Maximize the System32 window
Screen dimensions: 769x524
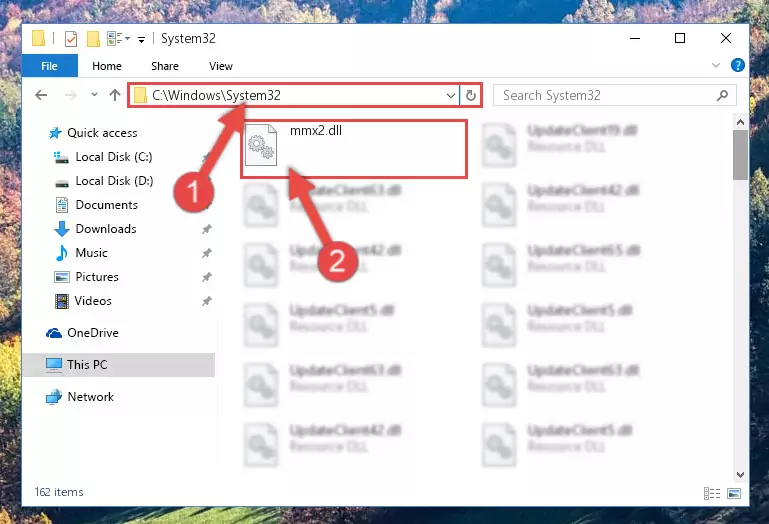[x=680, y=38]
